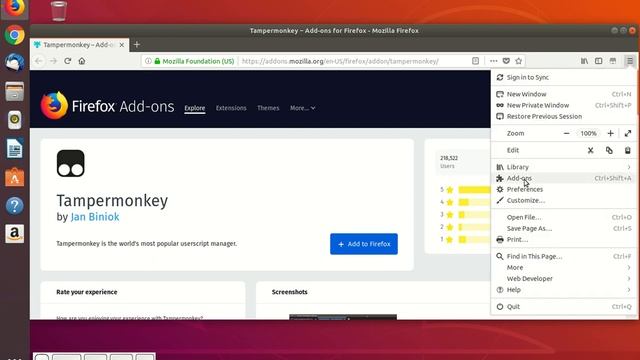The image size is (640, 360).
Task: Select Sign in to Sync
Action: pos(564,77)
